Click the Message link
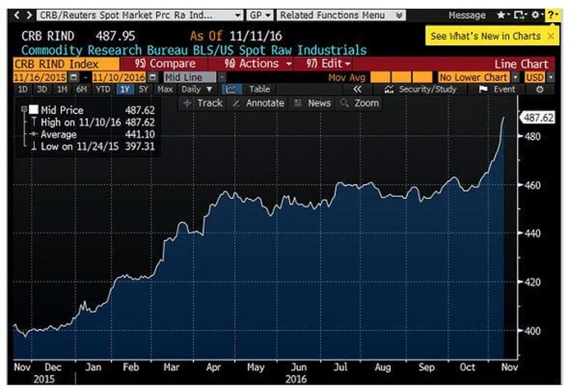 [x=467, y=15]
